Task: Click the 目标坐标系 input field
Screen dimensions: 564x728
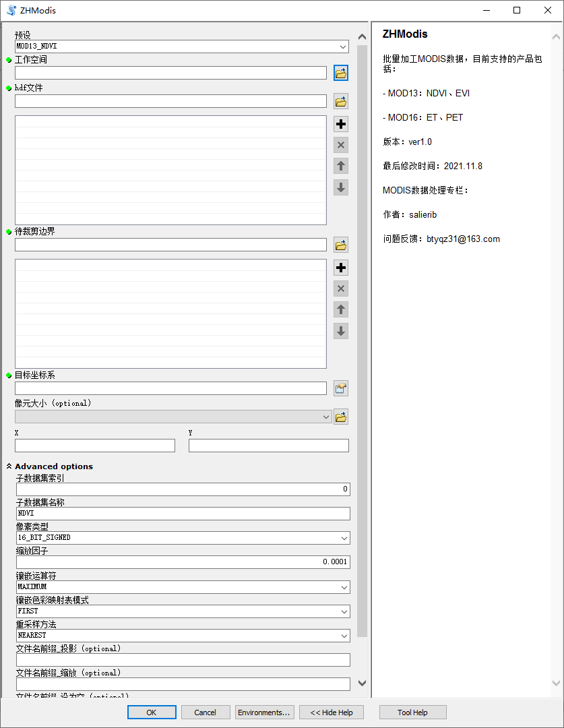Action: [171, 388]
